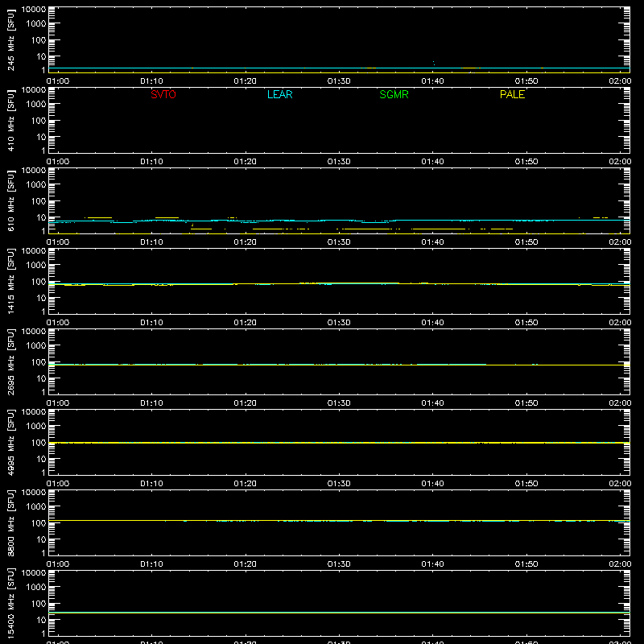This screenshot has height=644, width=644.
Task: Click 02:00 tick below the 245 MHz panel
Action: click(x=620, y=81)
